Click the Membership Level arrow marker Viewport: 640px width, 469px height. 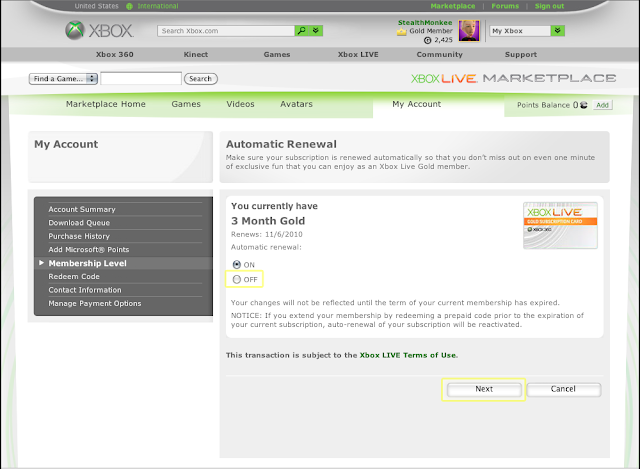41,263
